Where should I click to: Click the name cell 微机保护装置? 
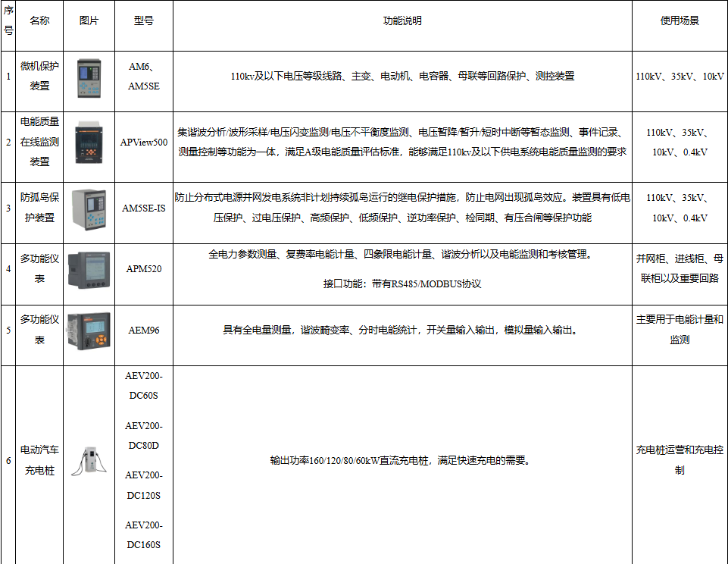[x=39, y=76]
